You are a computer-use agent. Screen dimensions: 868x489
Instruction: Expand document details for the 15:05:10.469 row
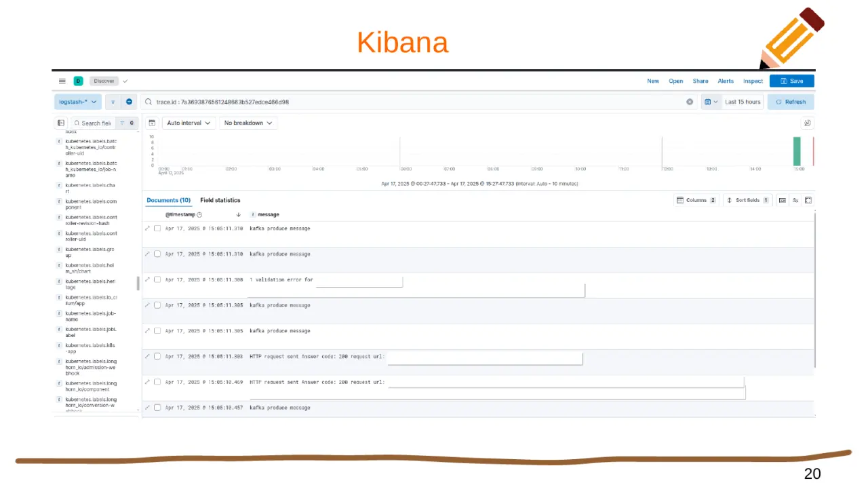pos(148,382)
